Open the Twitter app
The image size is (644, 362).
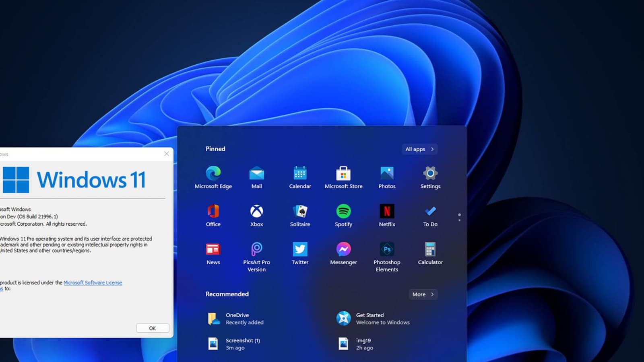(x=300, y=253)
